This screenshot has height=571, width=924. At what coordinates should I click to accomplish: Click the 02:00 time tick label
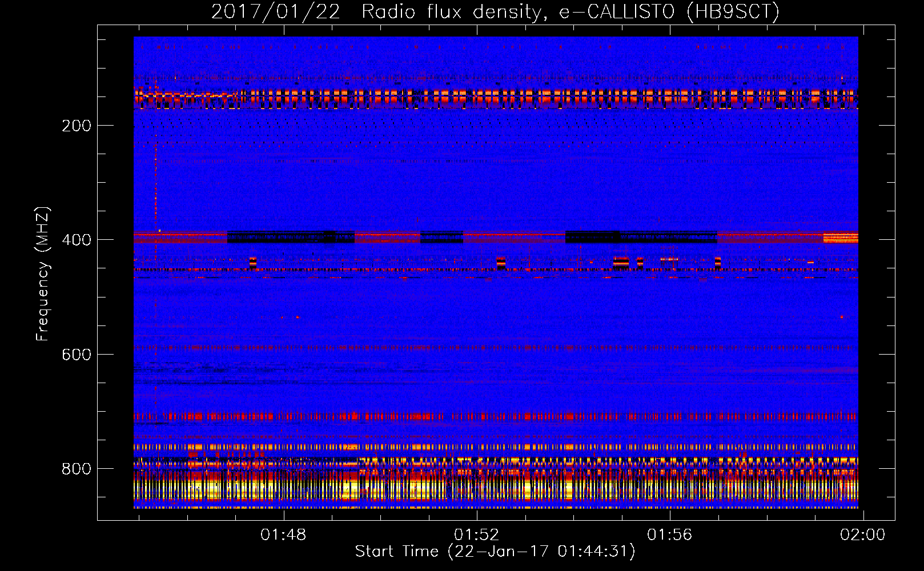[862, 535]
